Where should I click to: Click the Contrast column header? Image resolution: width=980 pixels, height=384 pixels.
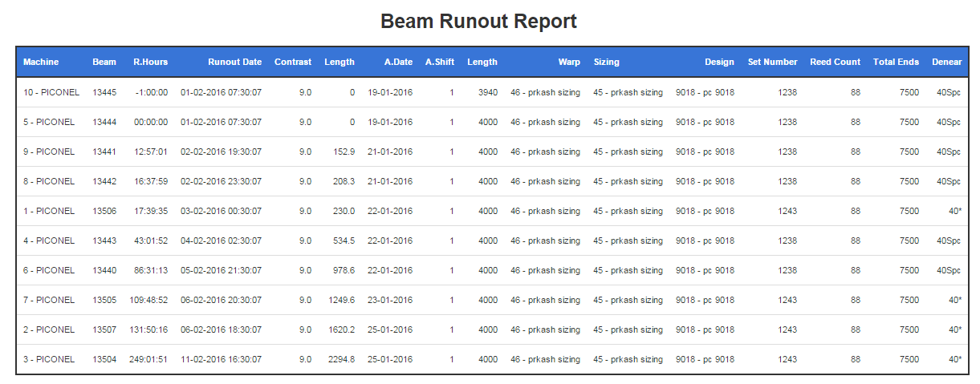(x=293, y=62)
